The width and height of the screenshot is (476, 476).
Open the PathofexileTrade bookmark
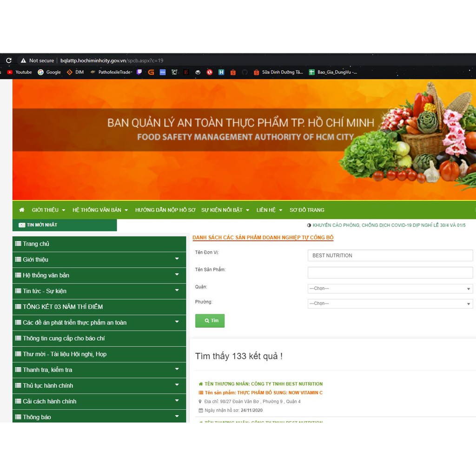[111, 72]
